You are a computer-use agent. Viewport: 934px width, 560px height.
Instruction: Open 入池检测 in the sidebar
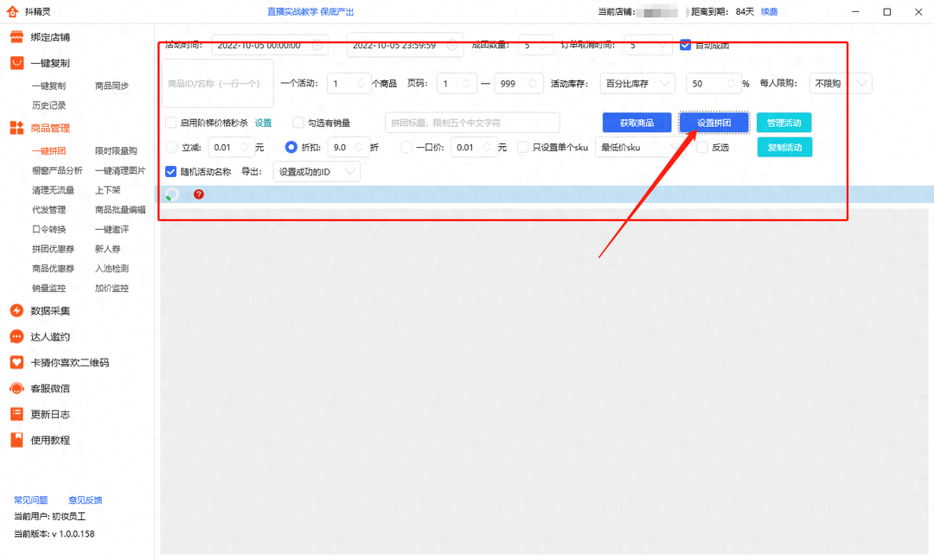click(x=112, y=269)
